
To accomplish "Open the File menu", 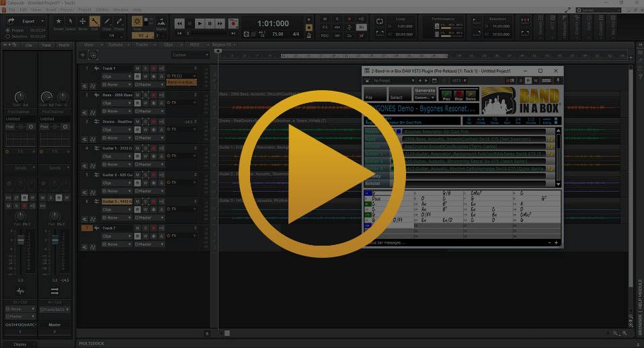I will (12, 9).
